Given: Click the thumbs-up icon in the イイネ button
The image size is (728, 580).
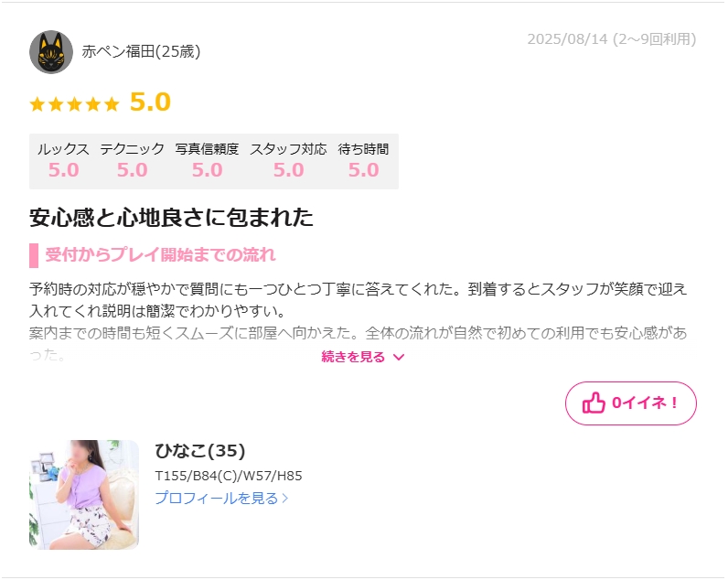Looking at the screenshot, I should coord(594,403).
